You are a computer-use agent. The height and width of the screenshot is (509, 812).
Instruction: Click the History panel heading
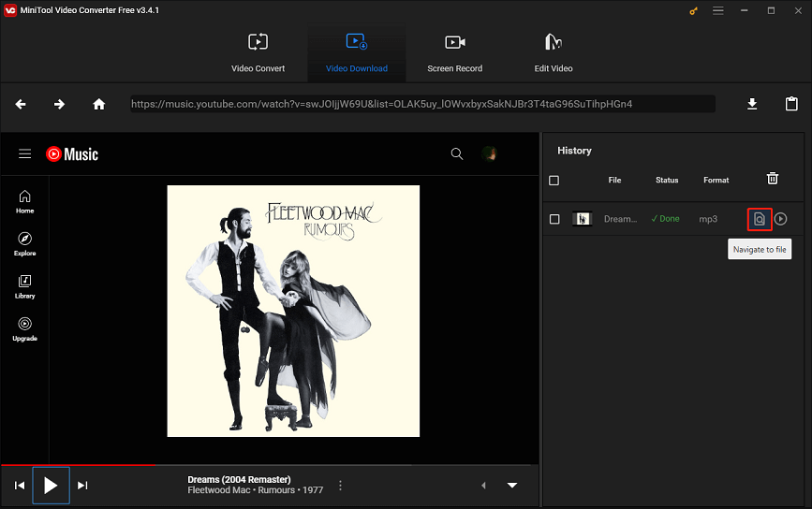click(574, 151)
